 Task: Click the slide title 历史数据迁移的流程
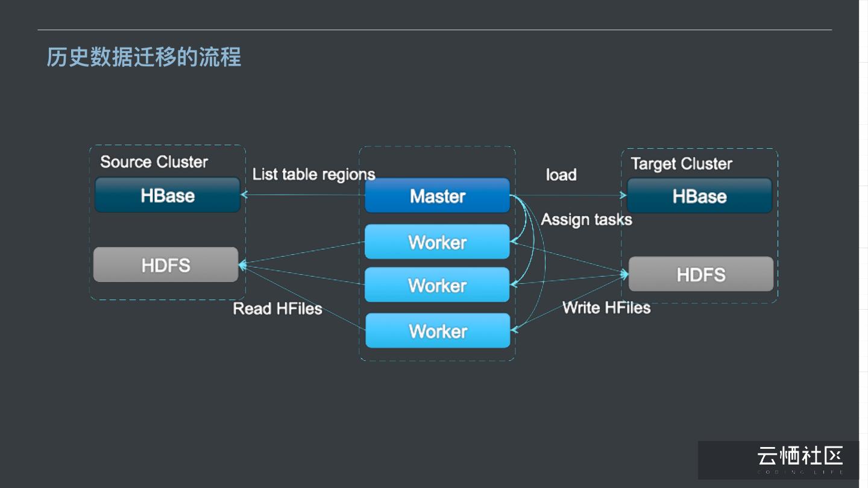(x=144, y=57)
